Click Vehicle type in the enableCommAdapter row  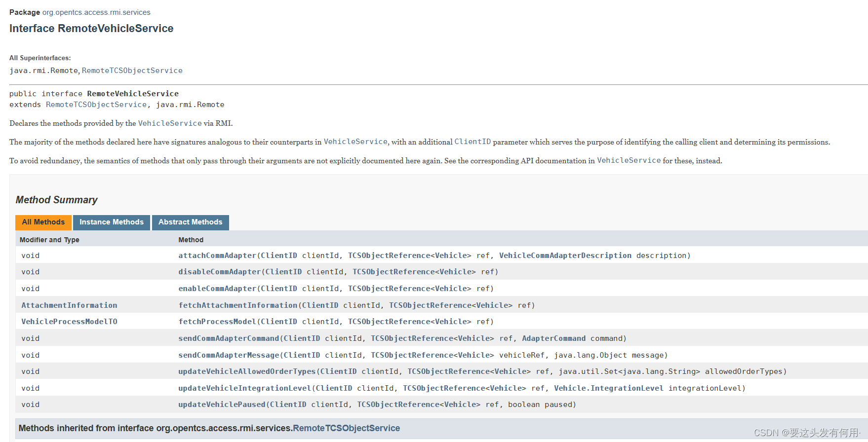tap(451, 289)
